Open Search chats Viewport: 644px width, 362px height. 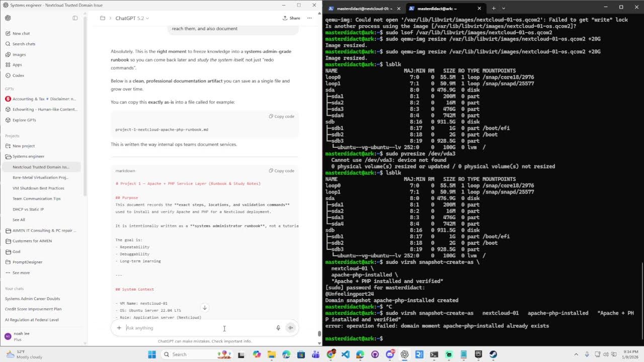click(x=23, y=44)
